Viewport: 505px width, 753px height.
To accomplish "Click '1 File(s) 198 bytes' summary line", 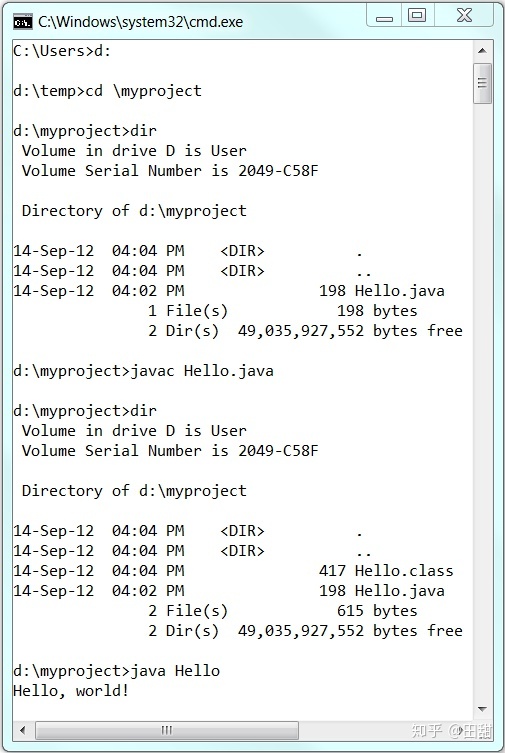I will tap(282, 311).
